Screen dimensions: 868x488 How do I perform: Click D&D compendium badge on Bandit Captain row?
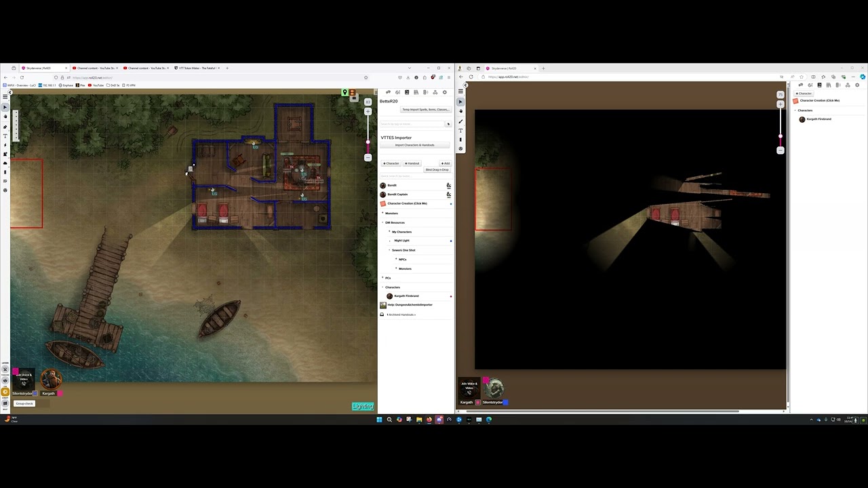click(448, 195)
